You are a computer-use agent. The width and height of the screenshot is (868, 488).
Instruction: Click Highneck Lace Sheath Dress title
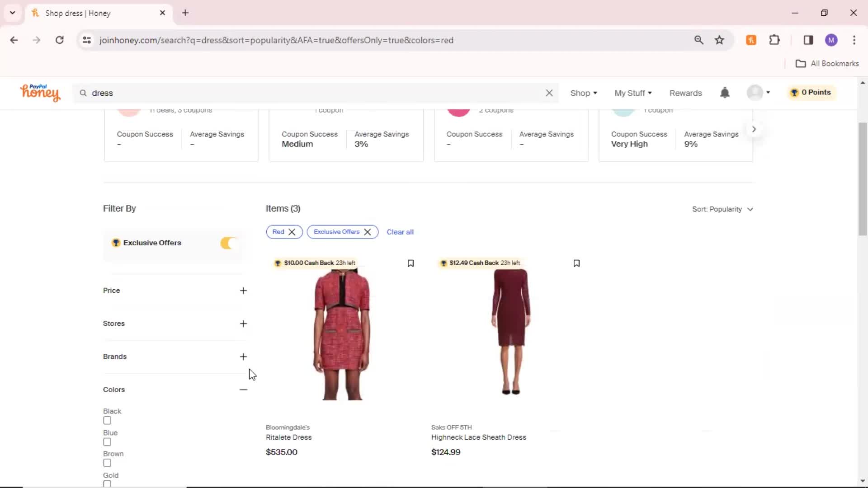pyautogui.click(x=479, y=437)
